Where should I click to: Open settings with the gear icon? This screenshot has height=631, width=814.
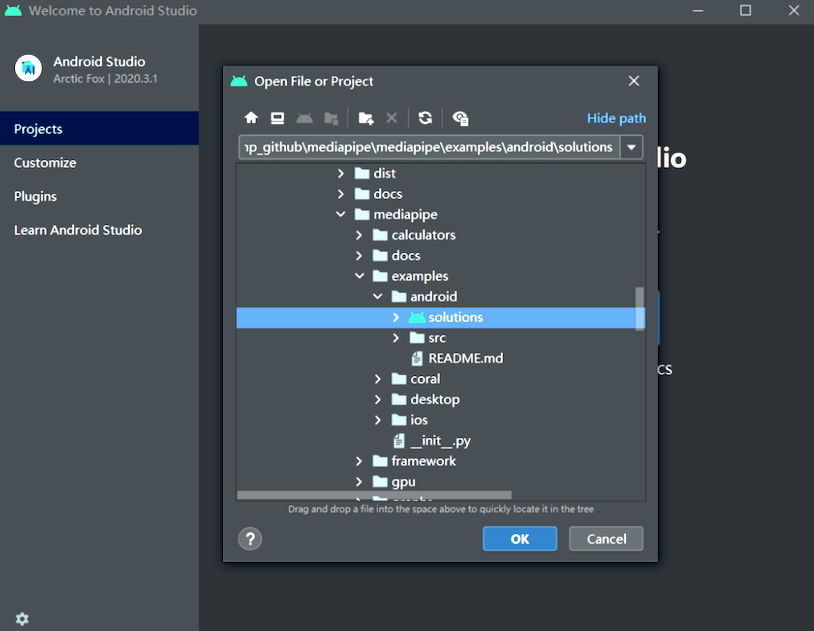22,619
